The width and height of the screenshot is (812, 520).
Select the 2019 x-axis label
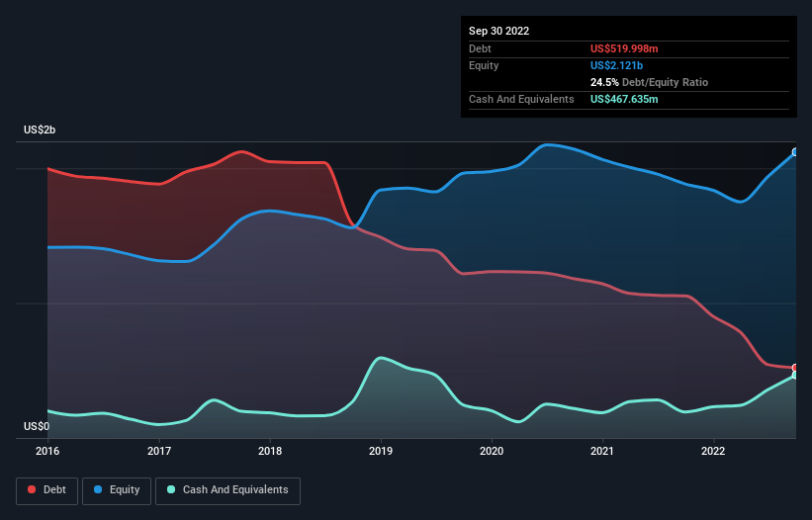point(381,451)
